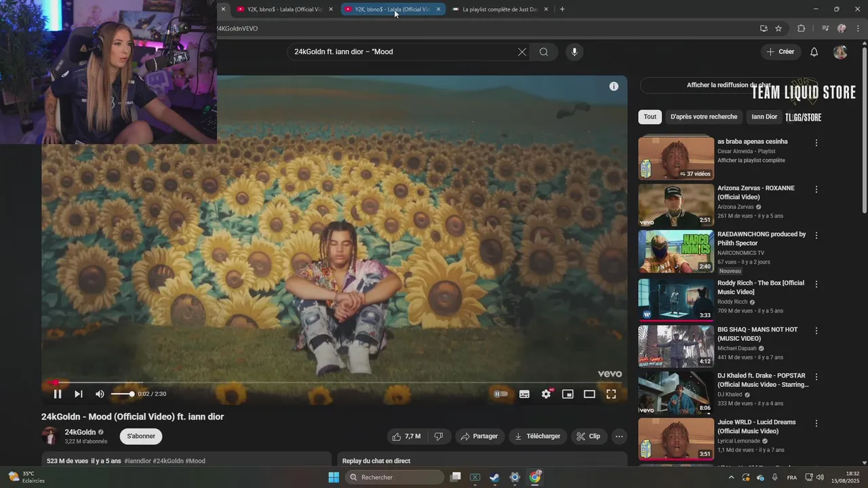This screenshot has height=488, width=868.
Task: Enable miniplayer mode
Action: (x=568, y=394)
